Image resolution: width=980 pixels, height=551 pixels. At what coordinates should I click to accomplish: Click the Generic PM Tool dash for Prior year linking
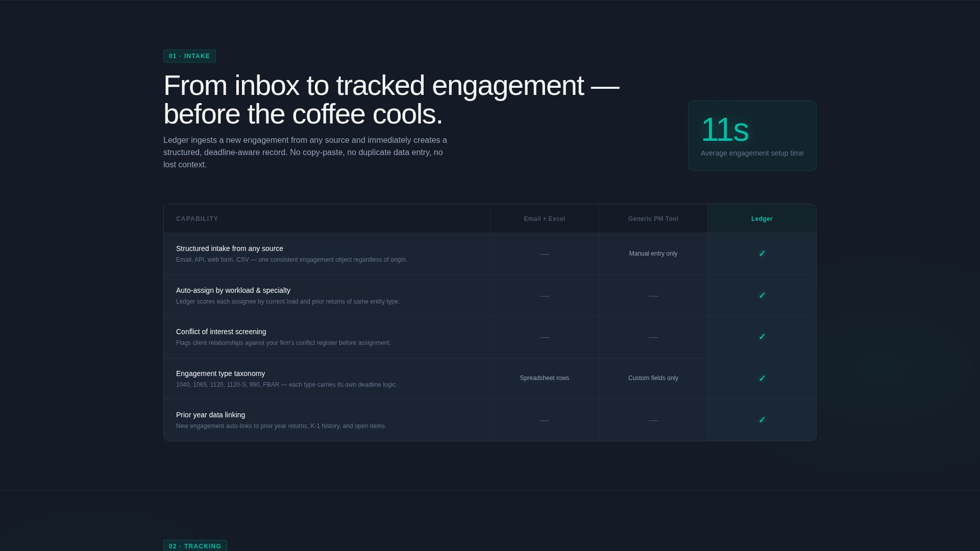click(653, 420)
